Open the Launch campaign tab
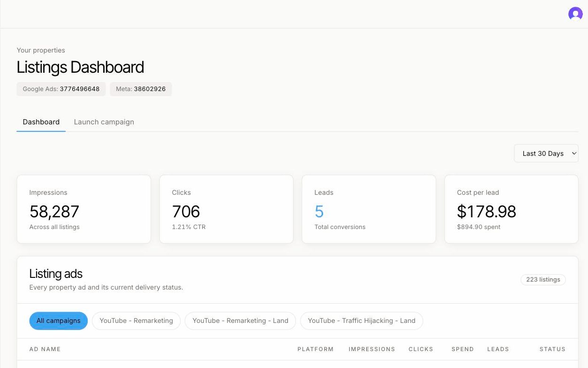This screenshot has height=368, width=588. click(104, 122)
